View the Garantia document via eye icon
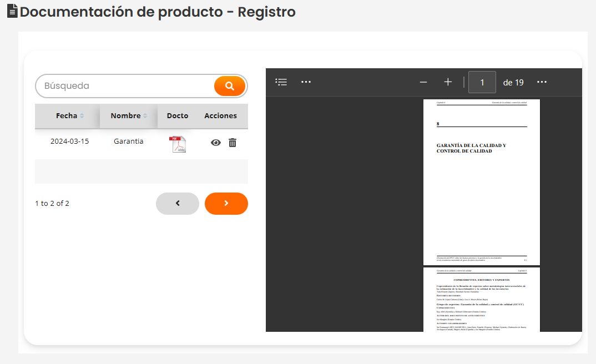Viewport: 596px width, 364px height. 216,143
